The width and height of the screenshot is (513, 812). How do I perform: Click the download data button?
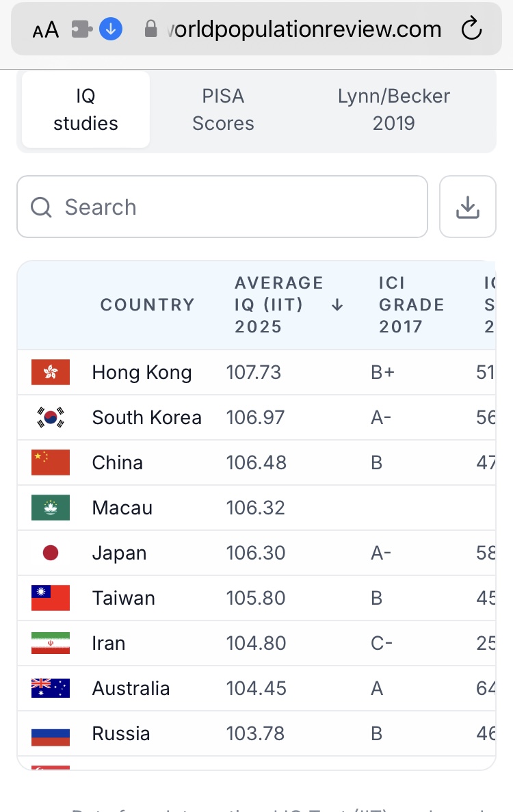pos(467,207)
